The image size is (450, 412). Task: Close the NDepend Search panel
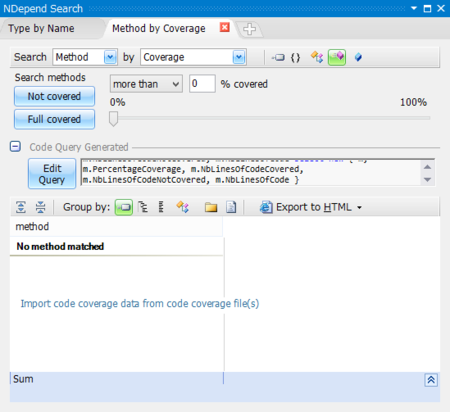(441, 8)
